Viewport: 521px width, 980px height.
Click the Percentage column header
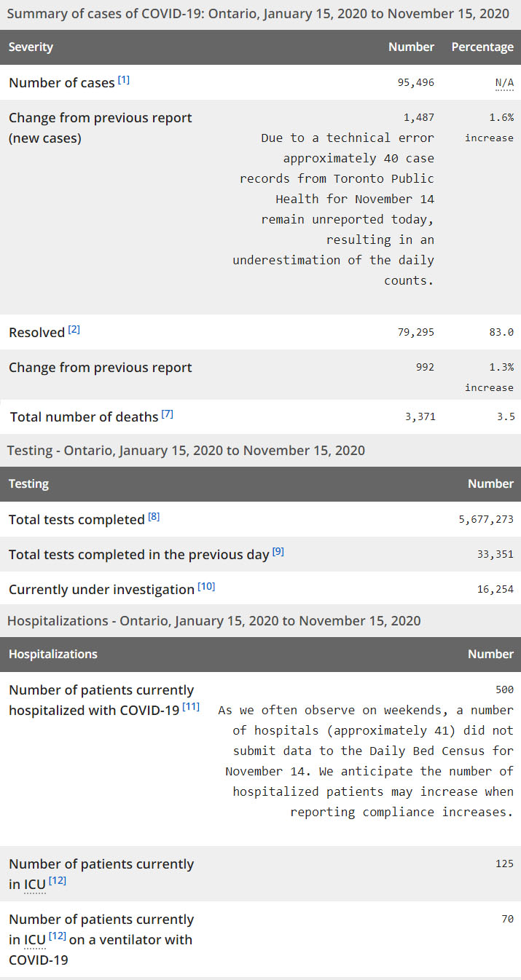coord(482,47)
